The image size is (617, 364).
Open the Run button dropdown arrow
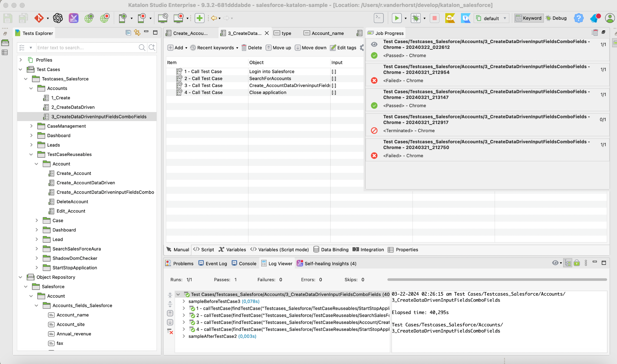pos(406,18)
